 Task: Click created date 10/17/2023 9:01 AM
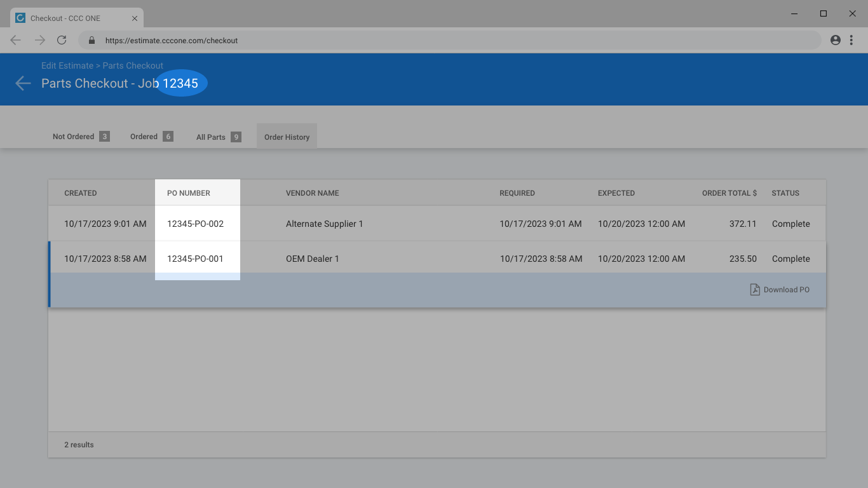(x=105, y=224)
